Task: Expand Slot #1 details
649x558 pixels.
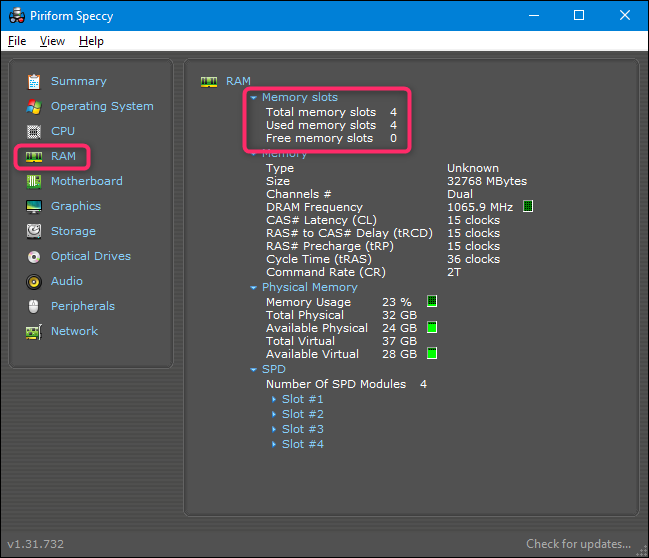Action: pyautogui.click(x=275, y=400)
